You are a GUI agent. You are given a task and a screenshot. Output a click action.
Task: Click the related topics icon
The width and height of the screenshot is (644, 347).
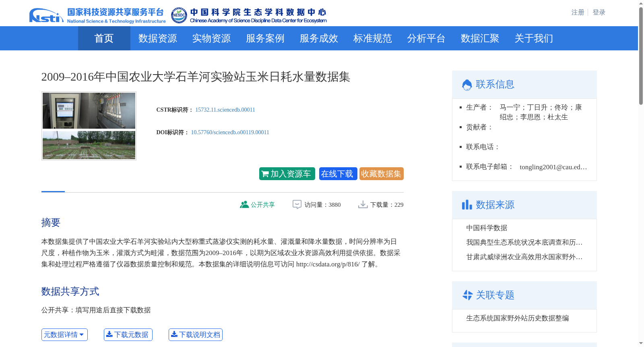pos(467,295)
